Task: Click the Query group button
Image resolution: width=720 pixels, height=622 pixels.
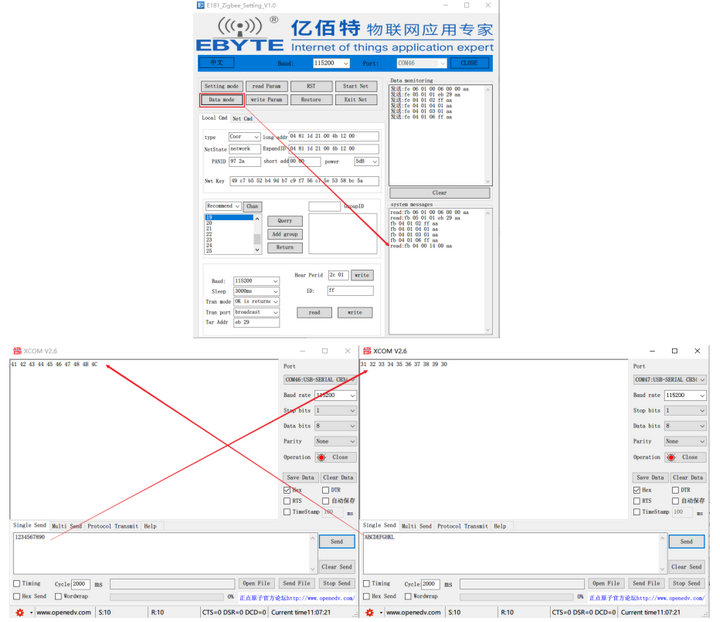Action: [x=285, y=221]
